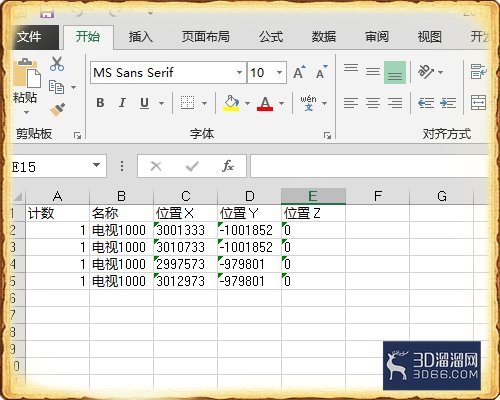Screen dimensions: 500x400
Task: Increase indent icon
Action: [x=448, y=103]
